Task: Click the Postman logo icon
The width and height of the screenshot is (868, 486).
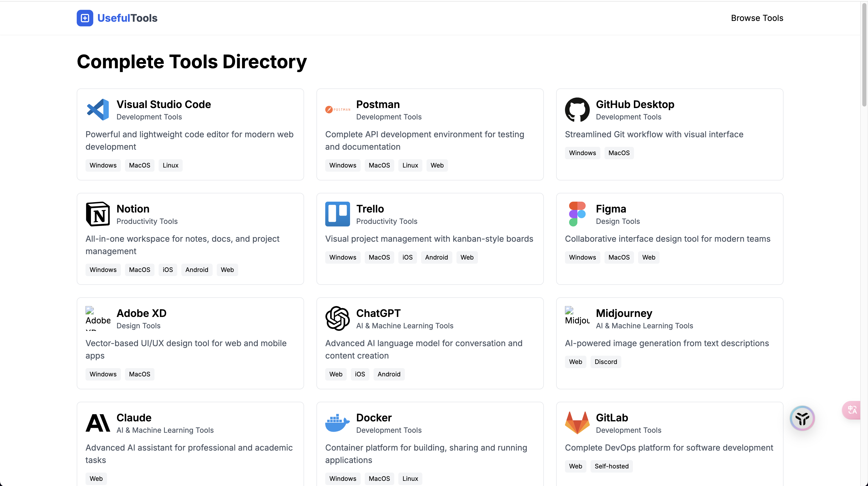Action: [x=337, y=110]
